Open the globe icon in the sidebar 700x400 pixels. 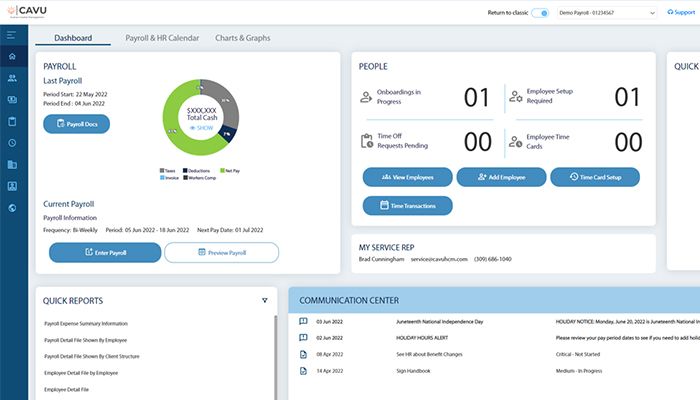pyautogui.click(x=11, y=208)
